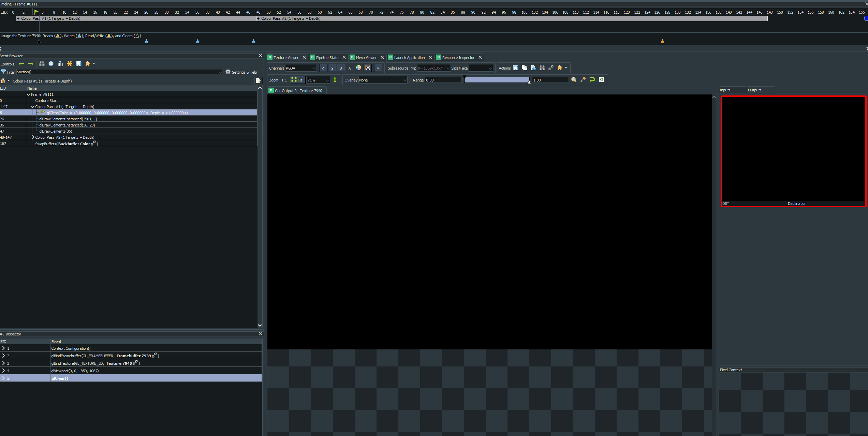Click the magnifier auto-fit range icon
This screenshot has width=868, height=436.
coord(574,80)
